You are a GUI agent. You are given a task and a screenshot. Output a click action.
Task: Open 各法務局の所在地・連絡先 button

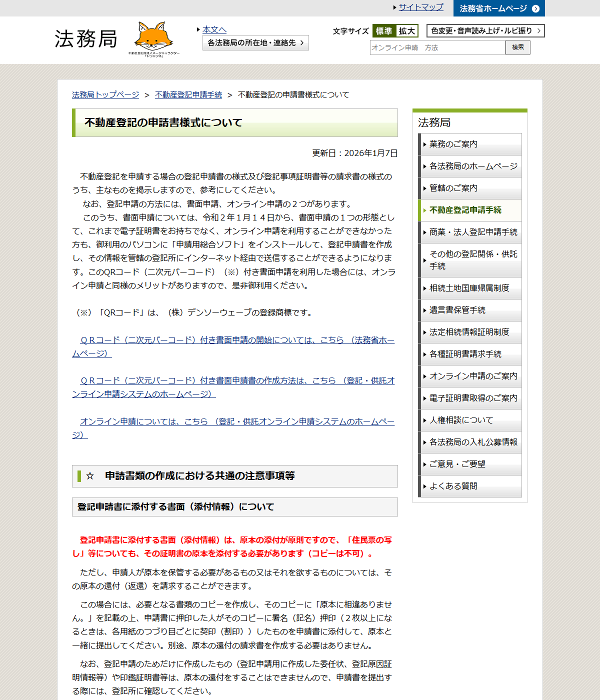(x=255, y=43)
